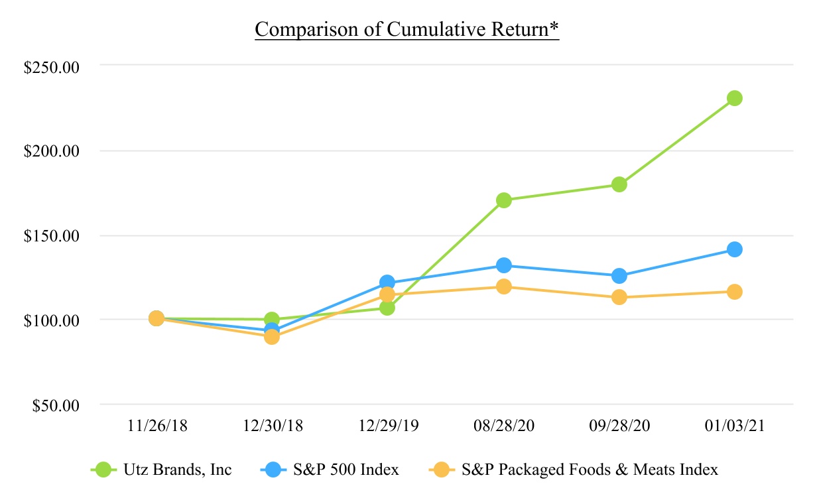Viewport: 813px width, 504px height.
Task: Click S&P 500 data point at 08/28/20
Action: tap(504, 265)
